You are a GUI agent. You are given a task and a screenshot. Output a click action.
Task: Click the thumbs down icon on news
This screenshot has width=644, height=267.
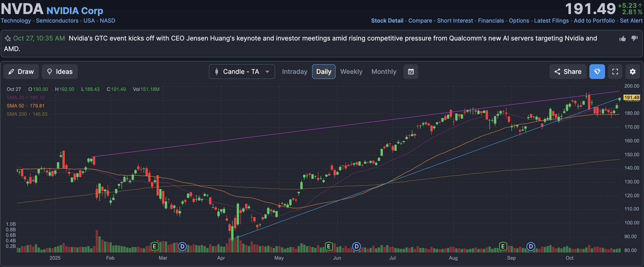[x=634, y=38]
